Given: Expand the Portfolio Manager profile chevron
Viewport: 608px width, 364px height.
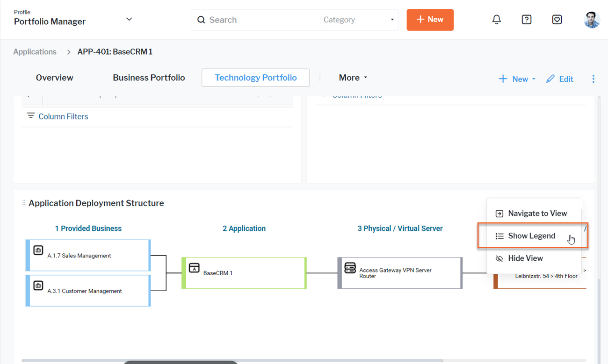Looking at the screenshot, I should pyautogui.click(x=129, y=19).
